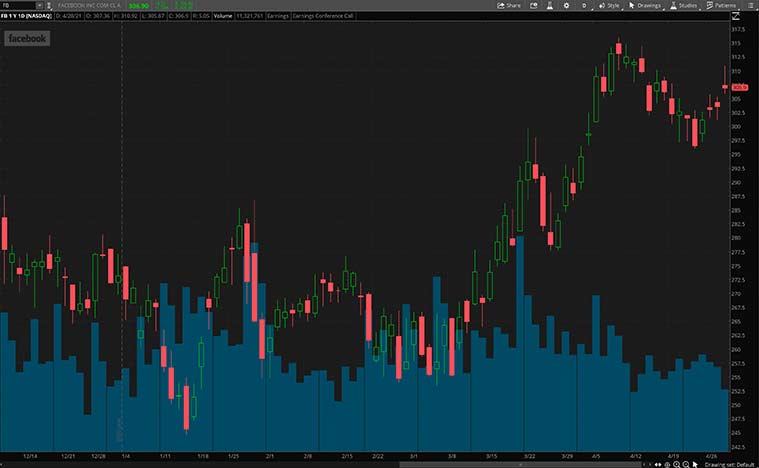Open the Style menu
Viewport: 759px width, 468px height.
(x=609, y=5)
